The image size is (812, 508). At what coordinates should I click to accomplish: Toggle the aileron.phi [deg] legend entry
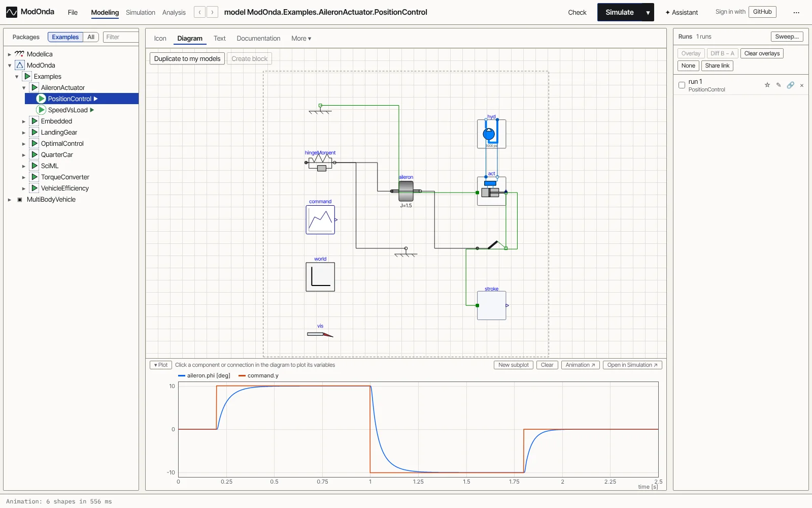204,376
